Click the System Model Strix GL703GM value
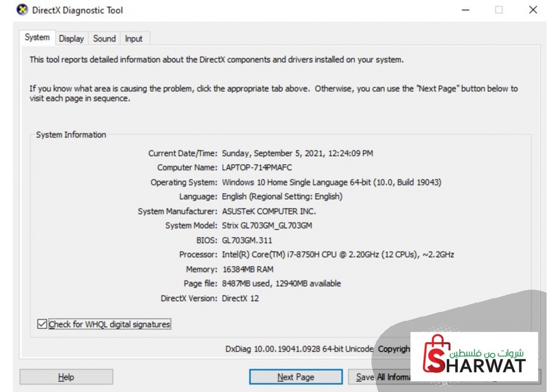This screenshot has width=560, height=392. pyautogui.click(x=267, y=226)
